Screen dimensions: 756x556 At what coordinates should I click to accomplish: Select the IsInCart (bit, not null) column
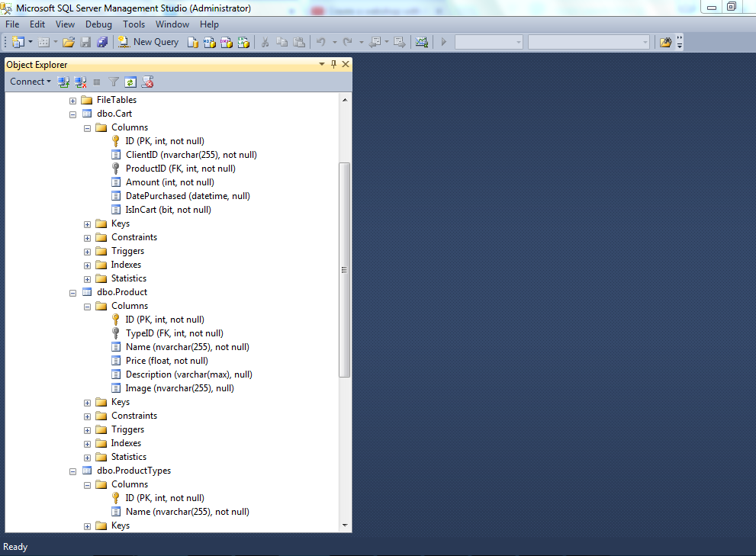[168, 210]
